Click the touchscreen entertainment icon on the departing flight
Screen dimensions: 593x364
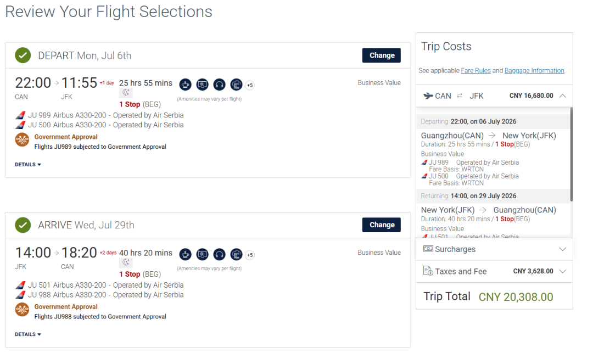click(x=203, y=85)
